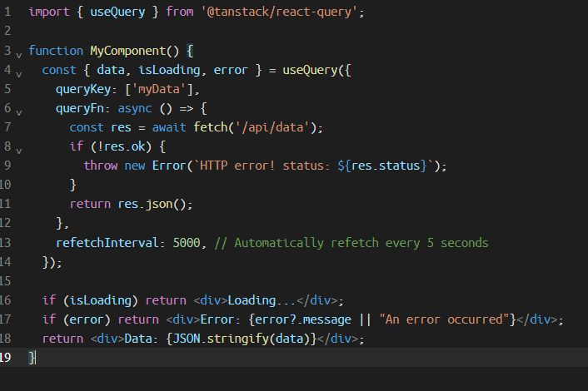Click the 'myData' string literal
The width and height of the screenshot is (588, 391).
[x=159, y=89]
